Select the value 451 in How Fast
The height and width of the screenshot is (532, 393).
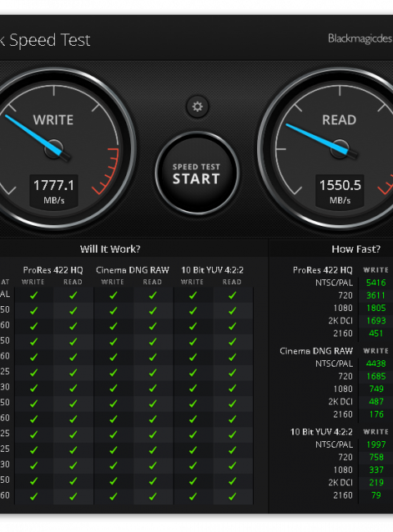coord(376,333)
